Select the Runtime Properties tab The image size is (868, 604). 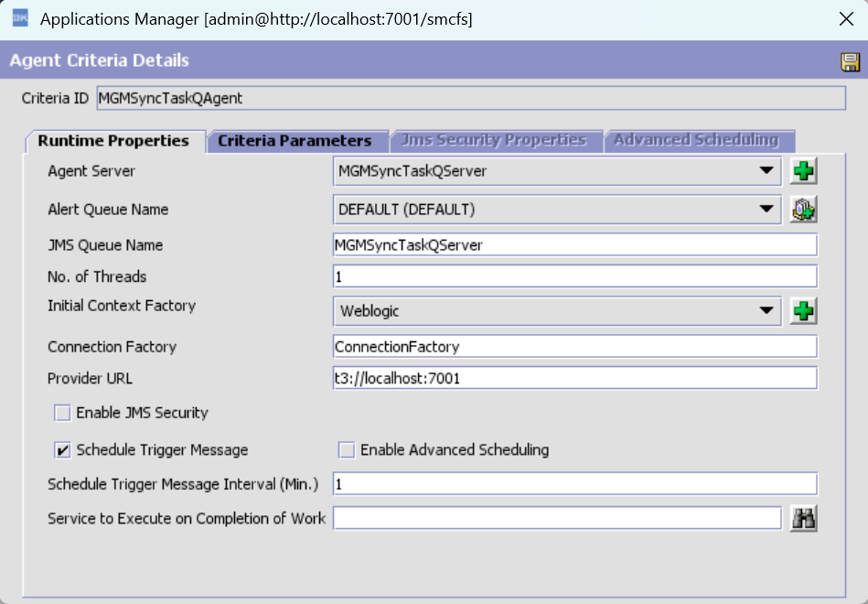pyautogui.click(x=113, y=141)
